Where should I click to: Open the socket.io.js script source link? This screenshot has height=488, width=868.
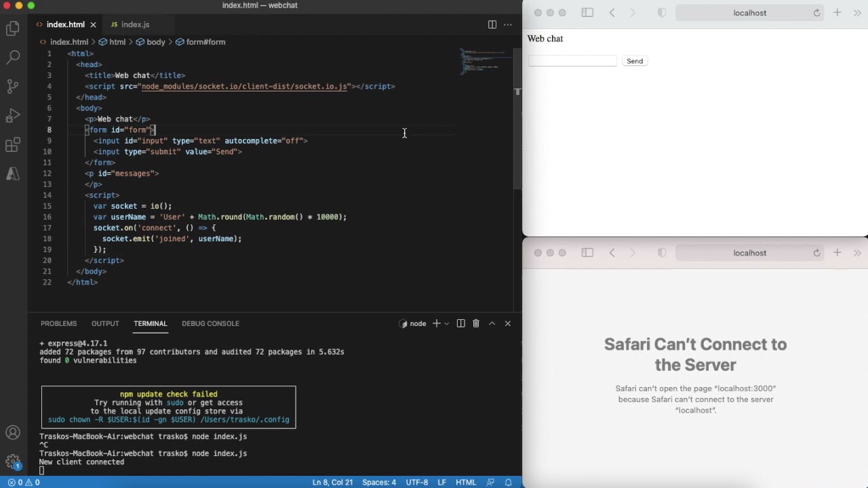coord(244,86)
